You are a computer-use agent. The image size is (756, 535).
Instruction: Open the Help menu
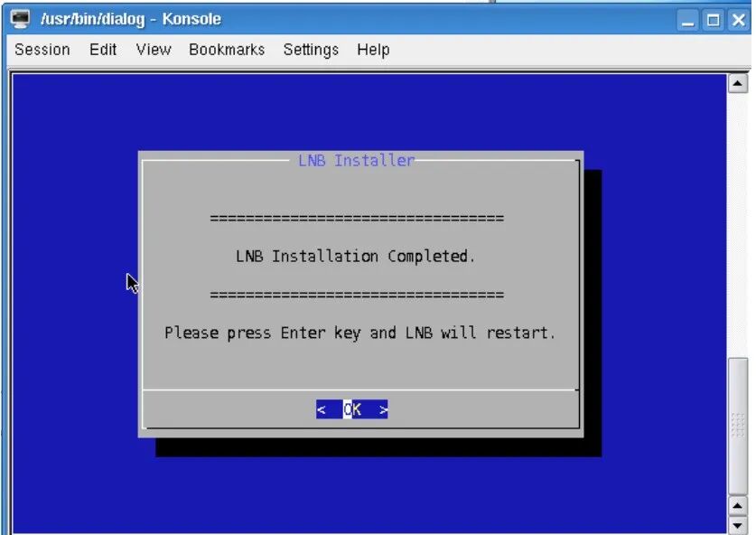click(x=373, y=49)
